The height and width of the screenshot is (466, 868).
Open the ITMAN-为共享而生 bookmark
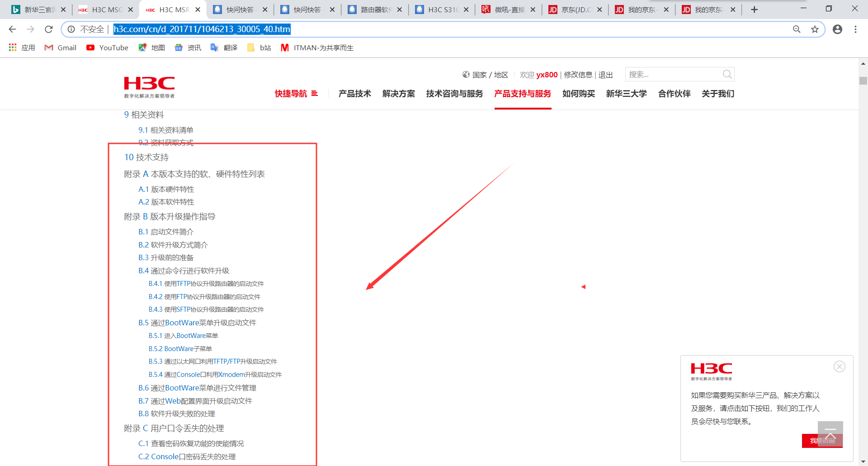[317, 48]
